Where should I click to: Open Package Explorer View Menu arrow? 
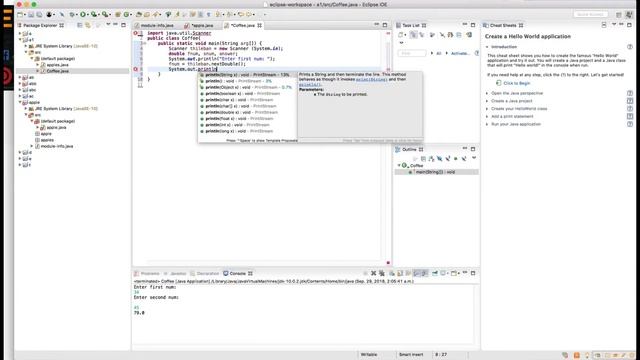(108, 25)
